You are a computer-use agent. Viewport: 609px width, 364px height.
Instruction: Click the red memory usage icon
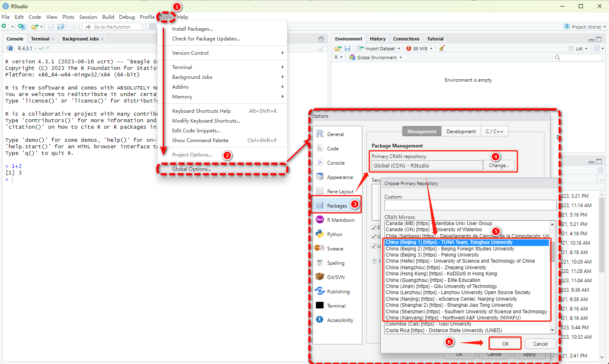pyautogui.click(x=409, y=48)
